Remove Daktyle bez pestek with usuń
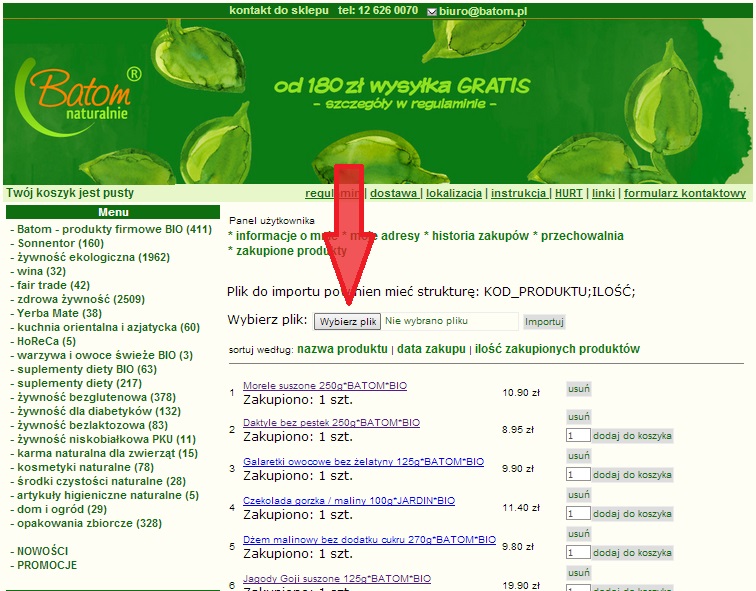The image size is (756, 591). coord(579,416)
